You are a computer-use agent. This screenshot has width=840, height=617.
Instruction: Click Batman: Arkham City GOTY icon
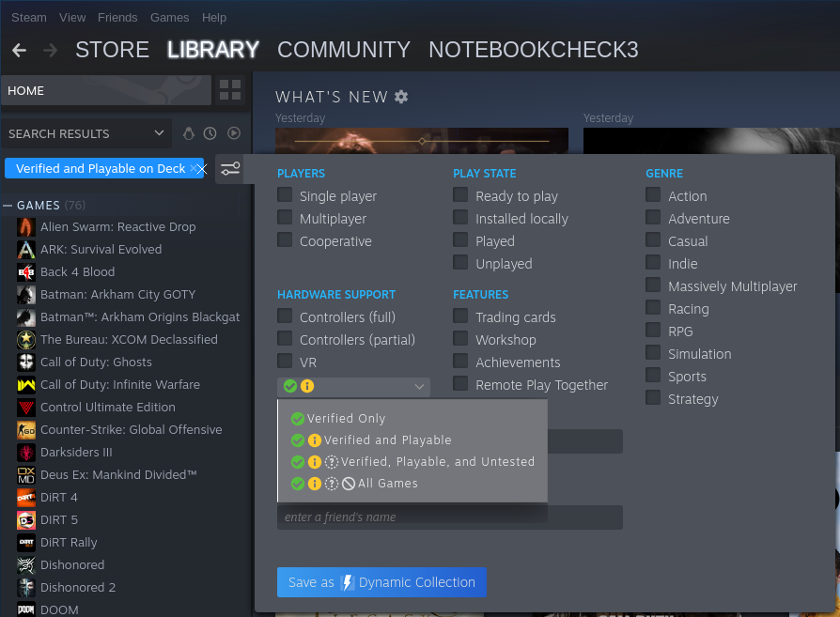click(26, 295)
